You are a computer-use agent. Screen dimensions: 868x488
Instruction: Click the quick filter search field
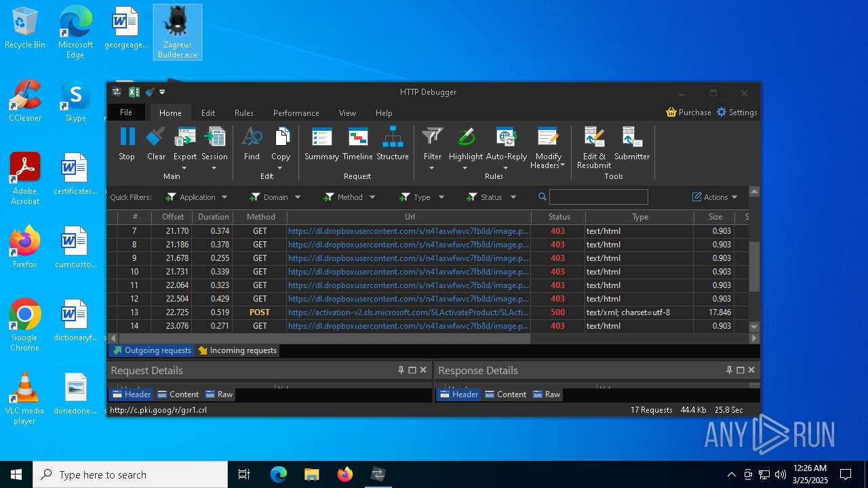click(598, 197)
